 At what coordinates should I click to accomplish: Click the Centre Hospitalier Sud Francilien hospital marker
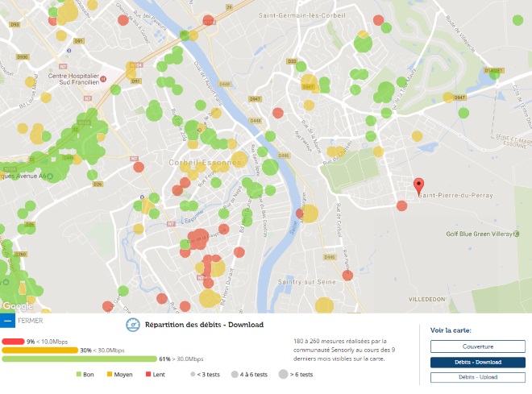point(104,79)
